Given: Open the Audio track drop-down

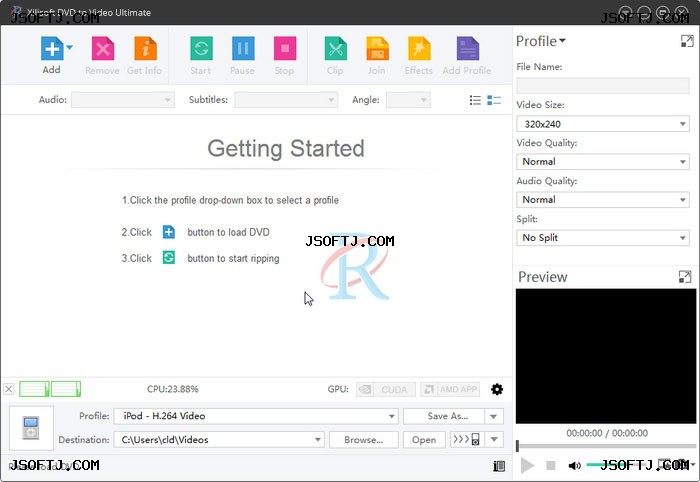Looking at the screenshot, I should pos(123,100).
